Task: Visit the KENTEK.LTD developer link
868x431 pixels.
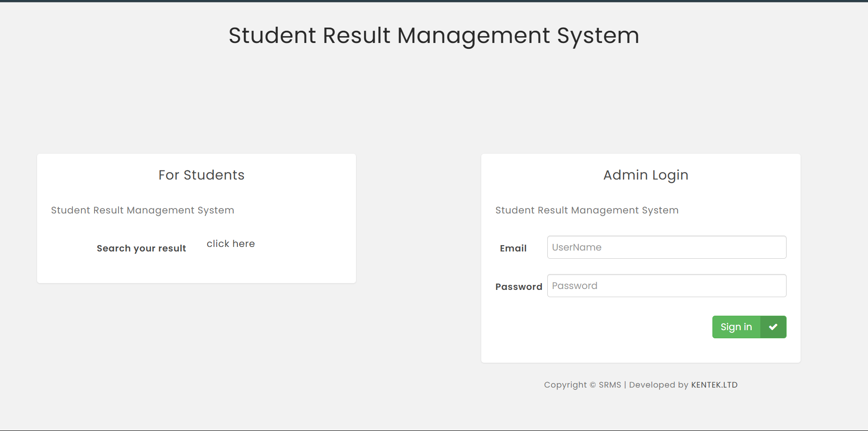Action: pyautogui.click(x=714, y=385)
